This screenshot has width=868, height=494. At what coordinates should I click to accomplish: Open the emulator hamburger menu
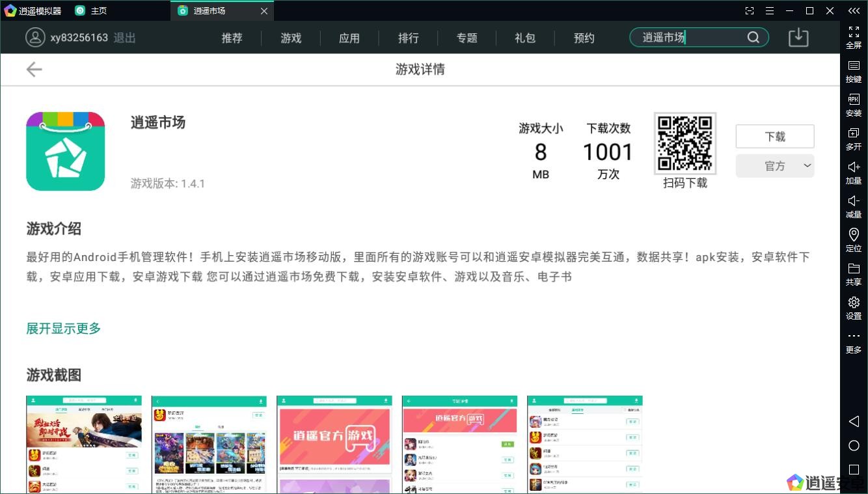pyautogui.click(x=770, y=10)
